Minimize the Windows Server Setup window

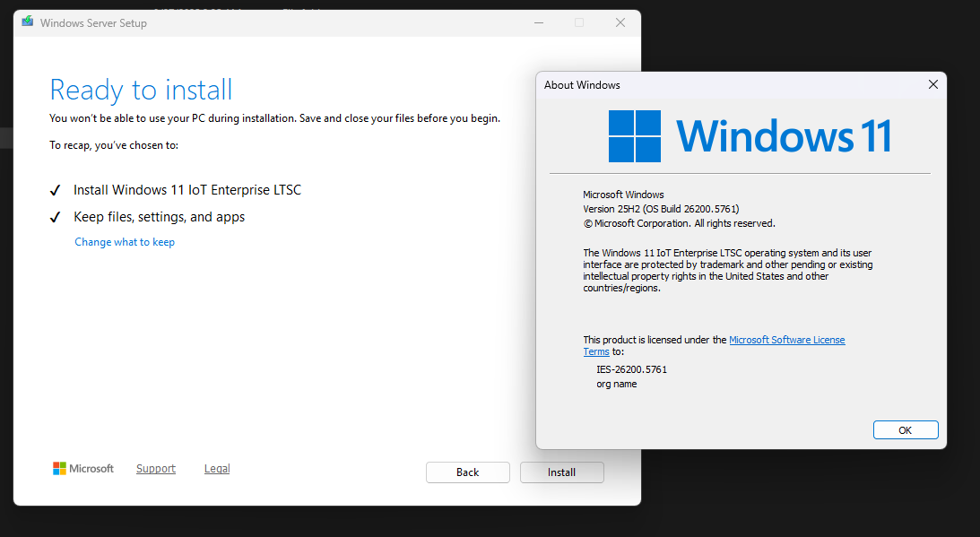[539, 22]
